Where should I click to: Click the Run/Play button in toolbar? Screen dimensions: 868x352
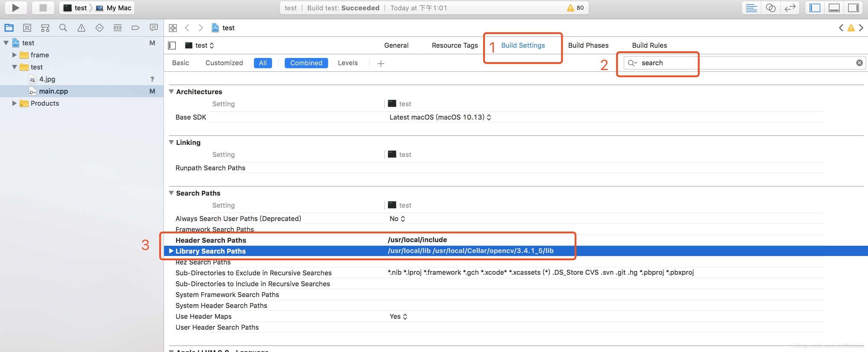(x=16, y=8)
